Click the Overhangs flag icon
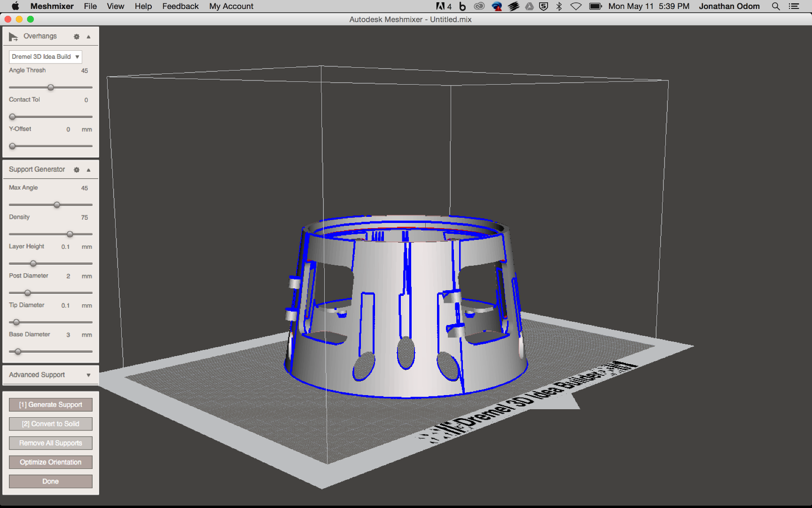The image size is (812, 508). point(13,36)
